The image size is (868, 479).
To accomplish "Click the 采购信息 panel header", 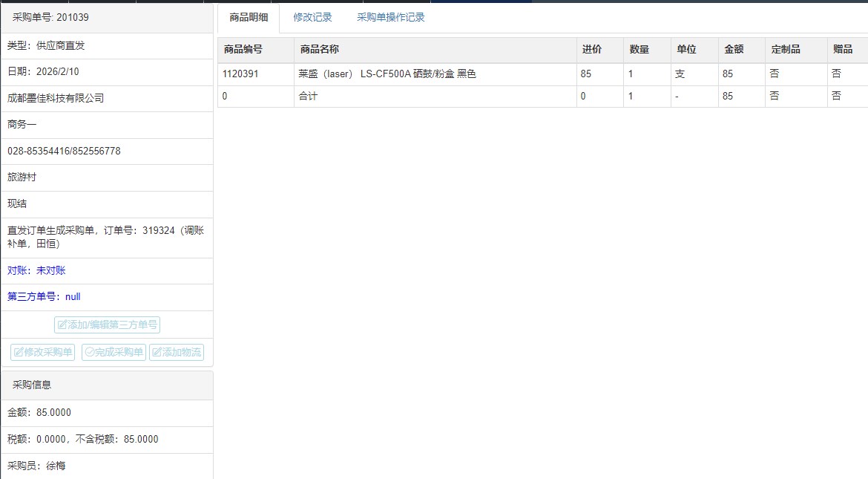I will pyautogui.click(x=32, y=385).
